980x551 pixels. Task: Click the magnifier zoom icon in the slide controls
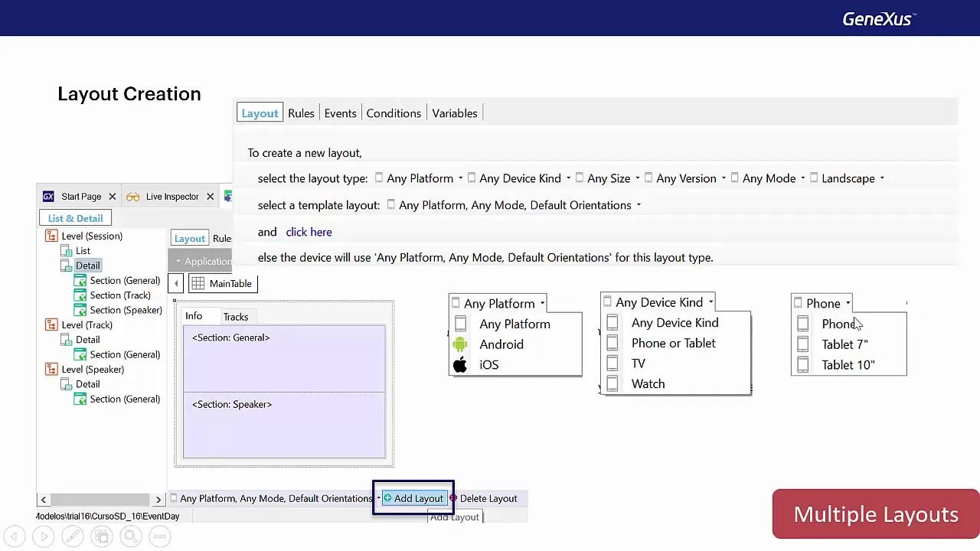(131, 536)
